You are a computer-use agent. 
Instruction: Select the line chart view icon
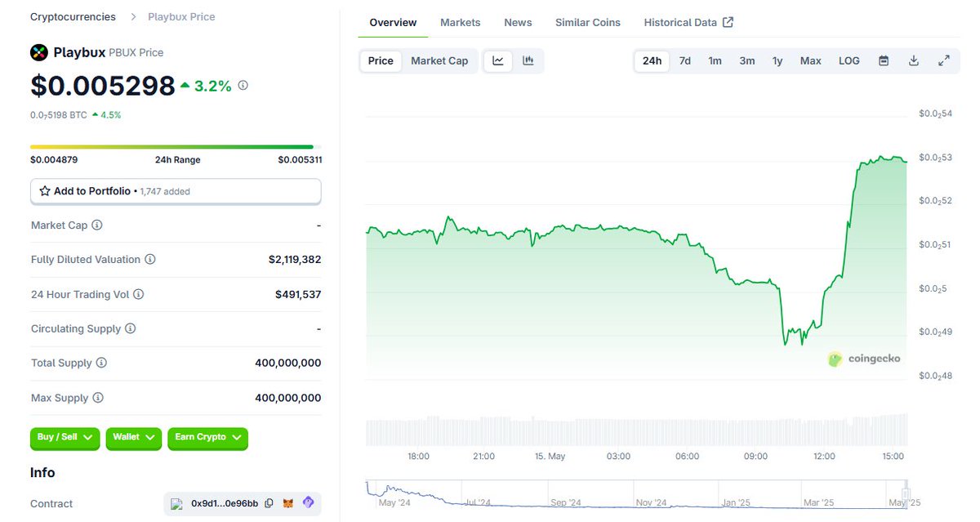coord(498,60)
